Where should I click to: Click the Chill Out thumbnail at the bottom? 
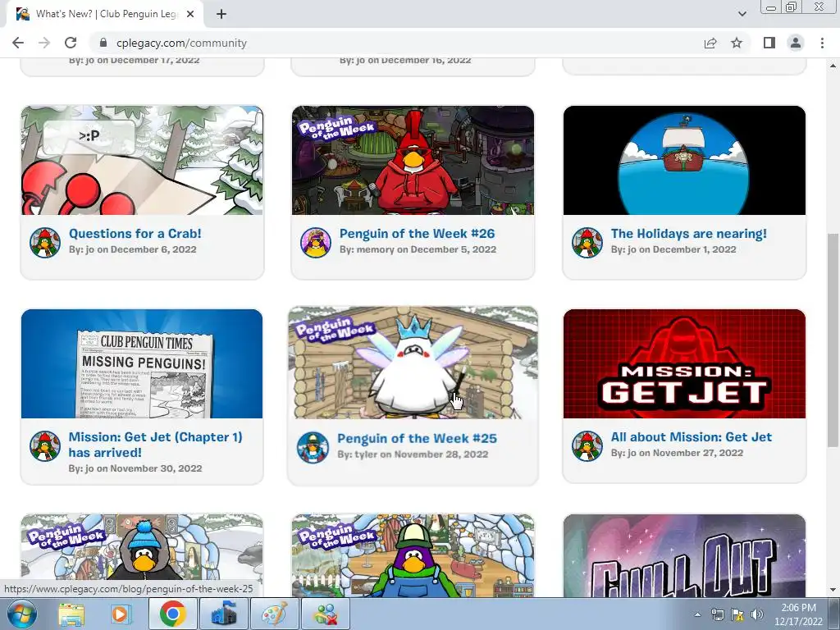click(684, 556)
